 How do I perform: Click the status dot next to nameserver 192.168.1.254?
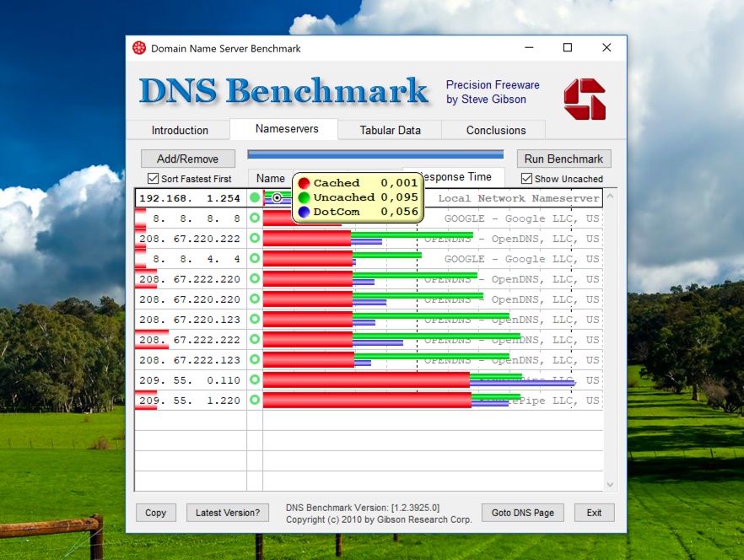pos(253,198)
